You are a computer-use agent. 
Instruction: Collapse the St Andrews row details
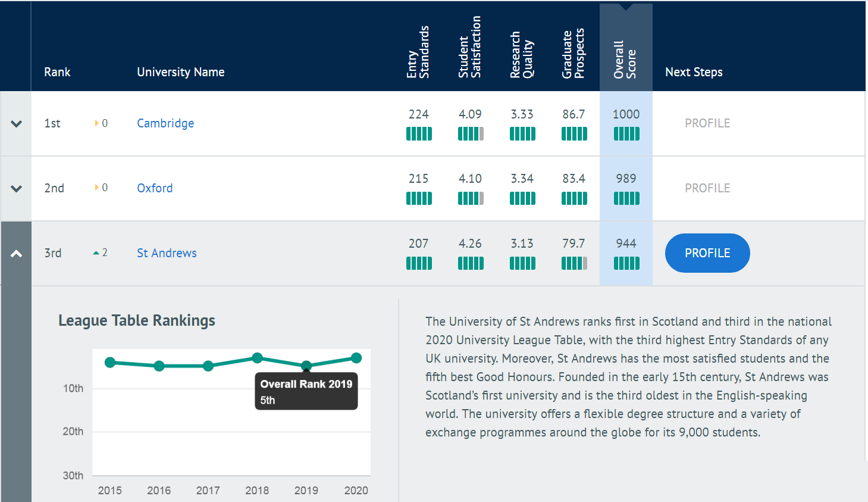16,254
